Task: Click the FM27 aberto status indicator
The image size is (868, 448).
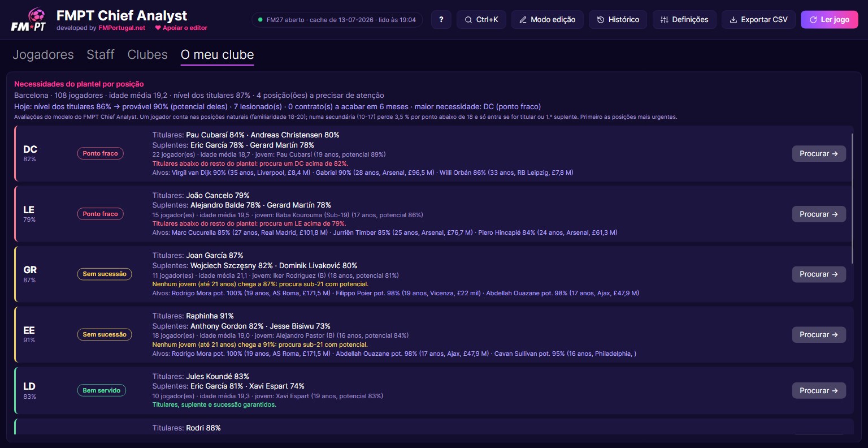Action: coord(337,19)
